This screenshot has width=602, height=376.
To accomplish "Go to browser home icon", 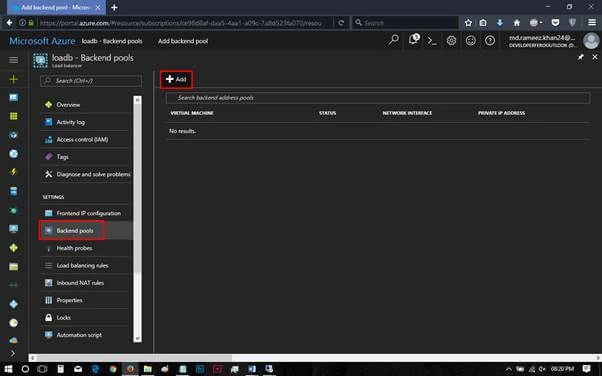I will (x=517, y=23).
